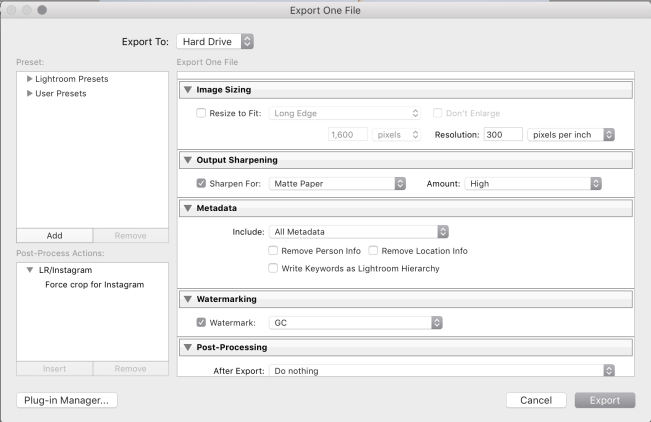Expand the Lightroom Presets folder
The image size is (651, 422).
point(30,79)
